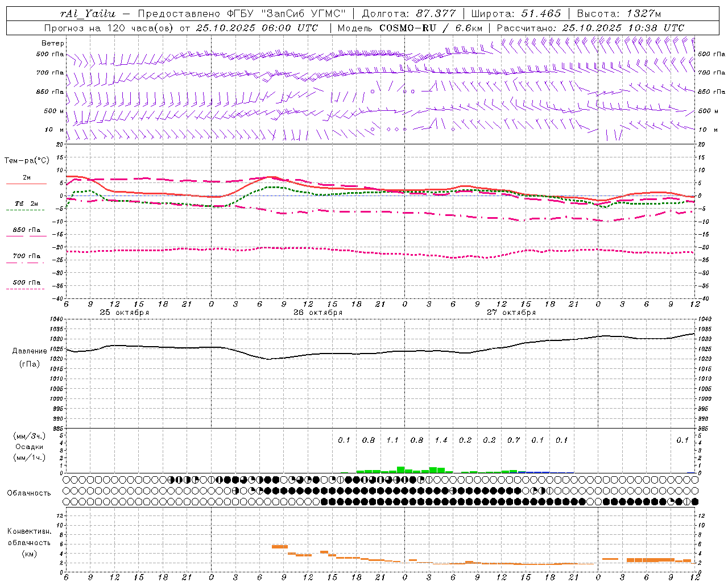Click the "27 октября" date label

tap(511, 313)
